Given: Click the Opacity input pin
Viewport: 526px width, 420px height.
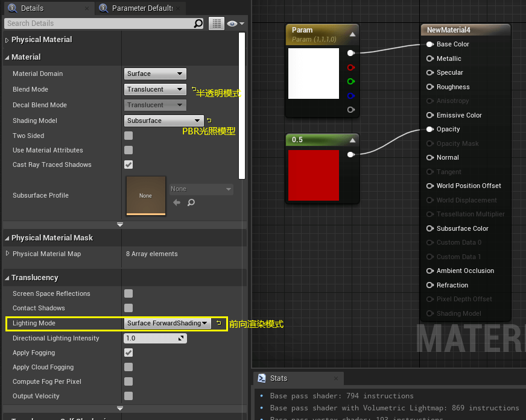Looking at the screenshot, I should click(429, 130).
